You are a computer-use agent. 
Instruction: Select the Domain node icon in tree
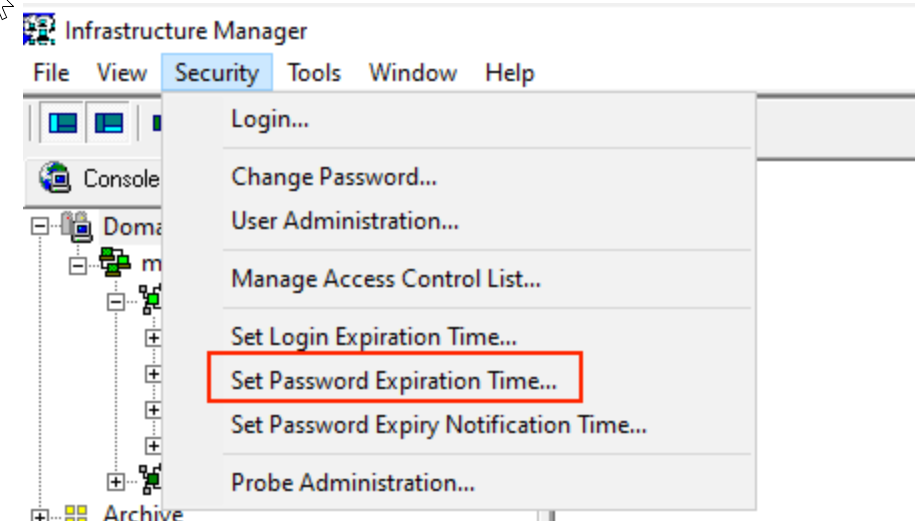(x=77, y=225)
